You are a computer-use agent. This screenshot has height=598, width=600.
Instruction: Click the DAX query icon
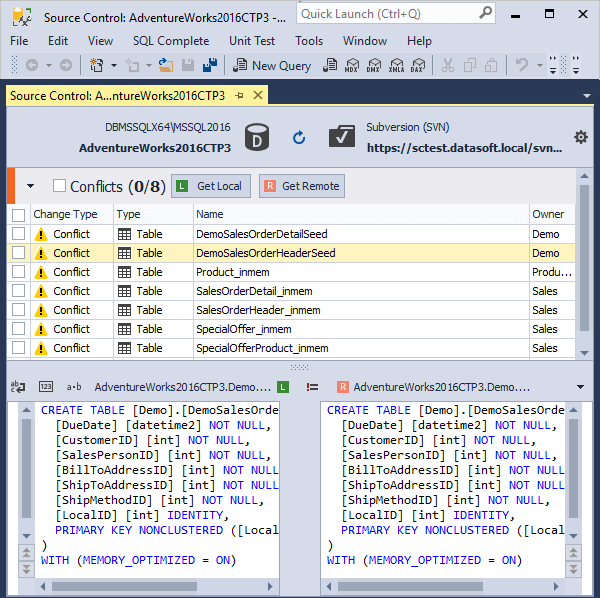tap(418, 65)
